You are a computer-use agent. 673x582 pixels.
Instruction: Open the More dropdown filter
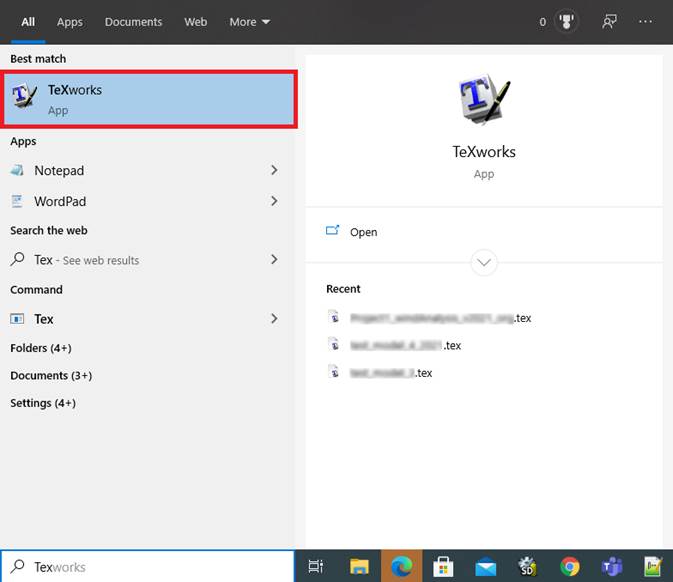tap(249, 22)
